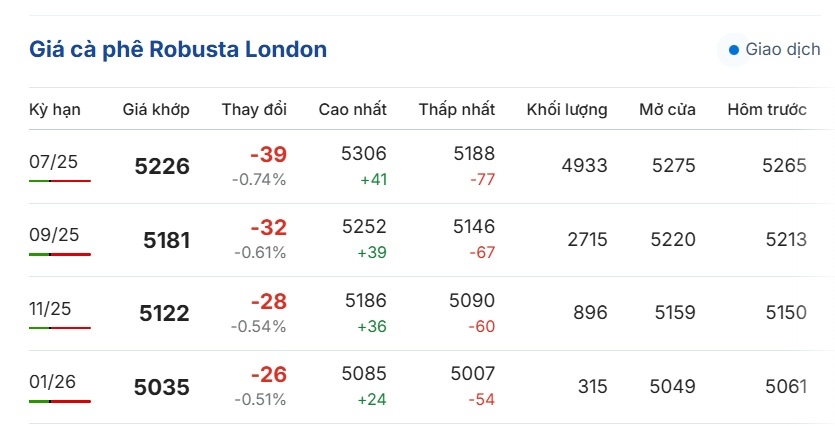Select the 09/25 contract term
The width and height of the screenshot is (835, 426).
(54, 235)
